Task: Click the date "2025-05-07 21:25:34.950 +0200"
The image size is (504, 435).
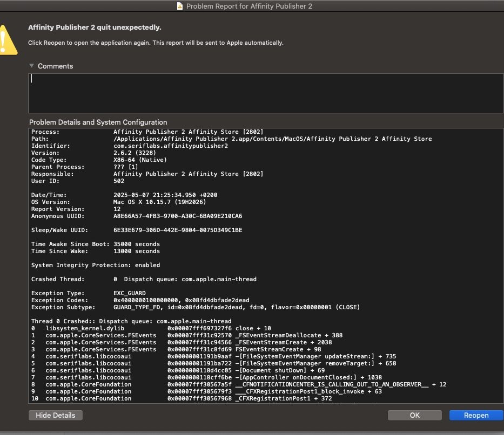Action: tap(165, 195)
